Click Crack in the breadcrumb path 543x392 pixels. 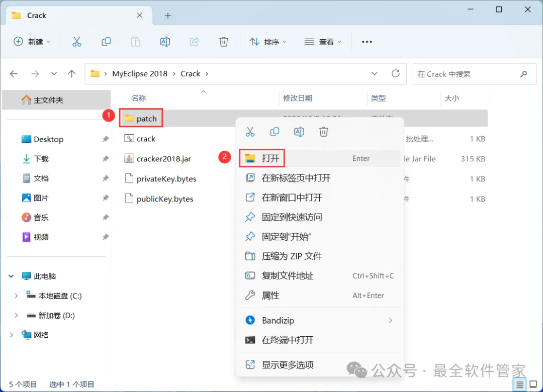click(190, 74)
